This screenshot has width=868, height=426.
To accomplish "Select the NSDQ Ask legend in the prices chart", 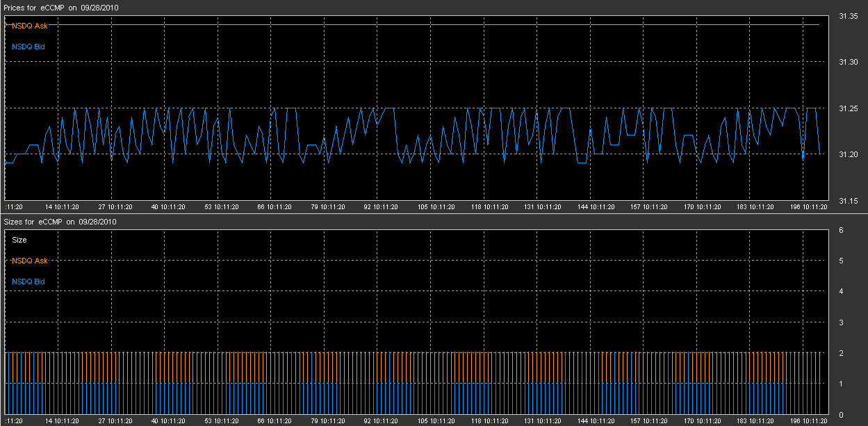I will (29, 26).
